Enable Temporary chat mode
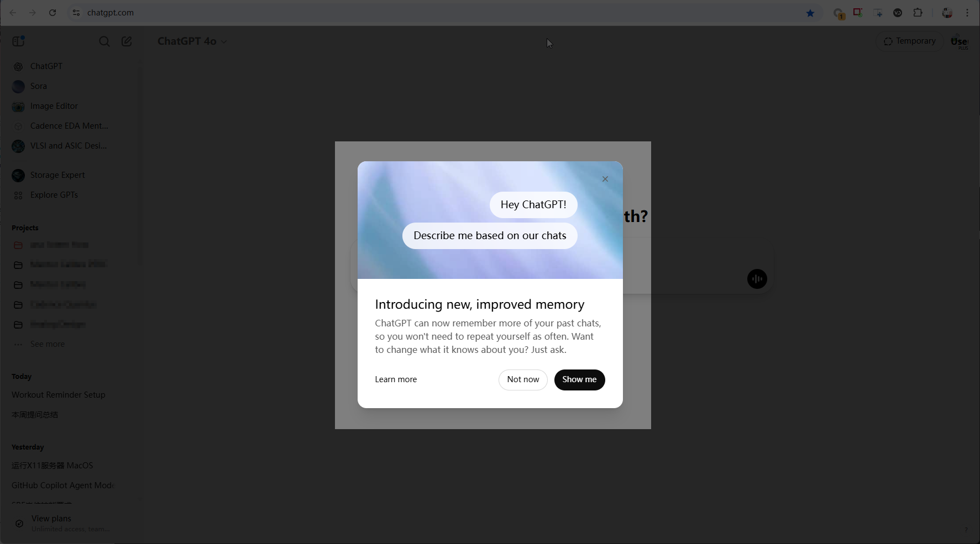980x544 pixels. pos(909,41)
